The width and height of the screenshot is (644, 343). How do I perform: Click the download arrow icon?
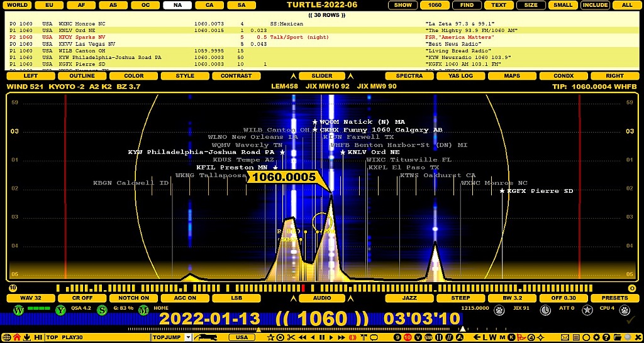(x=28, y=337)
